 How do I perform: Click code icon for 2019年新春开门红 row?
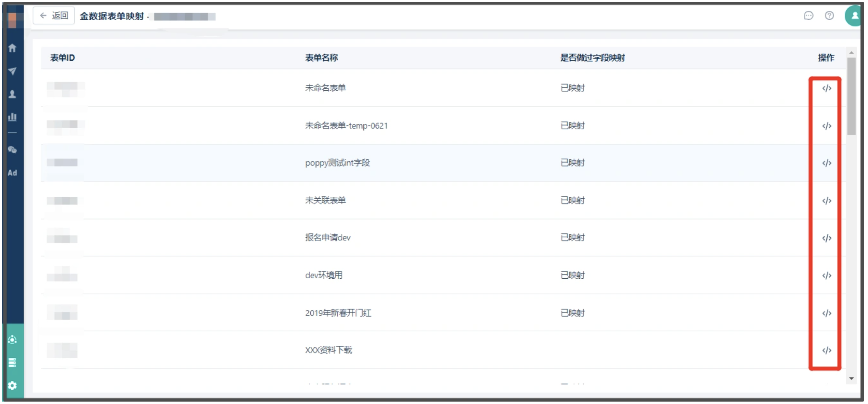pos(827,313)
